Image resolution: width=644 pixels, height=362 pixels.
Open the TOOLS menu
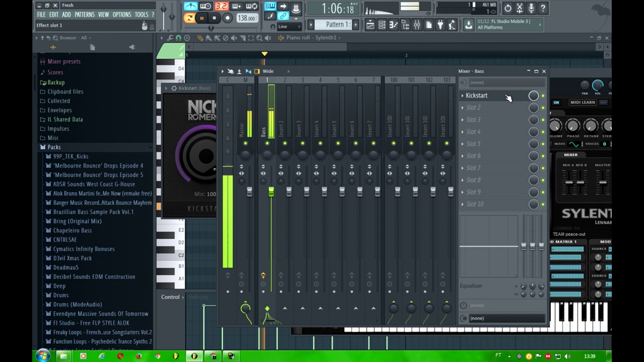pos(141,15)
